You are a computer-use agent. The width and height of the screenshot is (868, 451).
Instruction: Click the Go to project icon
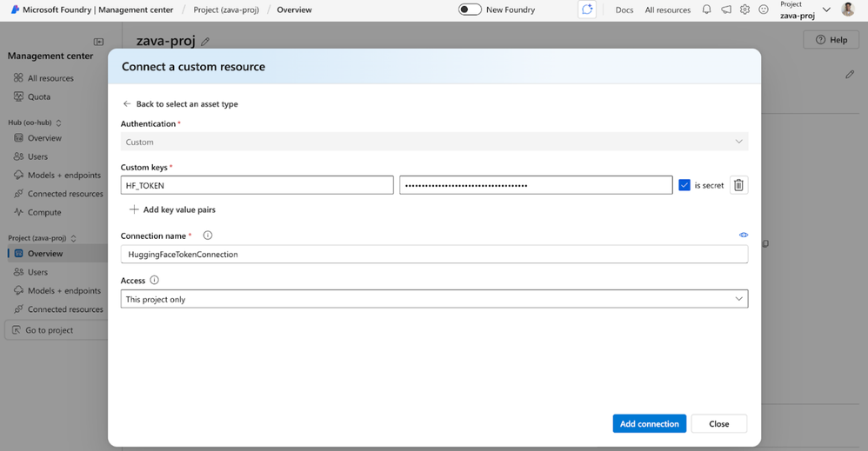tap(16, 330)
